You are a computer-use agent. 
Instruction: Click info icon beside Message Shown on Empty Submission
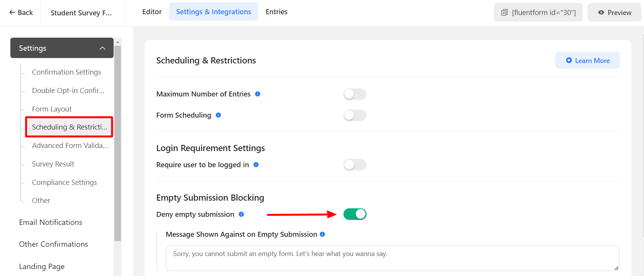(x=322, y=234)
